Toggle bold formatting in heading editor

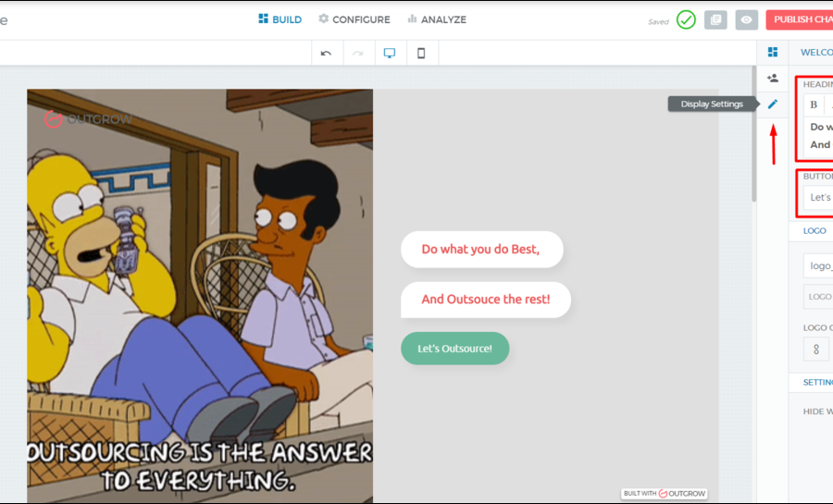pyautogui.click(x=814, y=104)
